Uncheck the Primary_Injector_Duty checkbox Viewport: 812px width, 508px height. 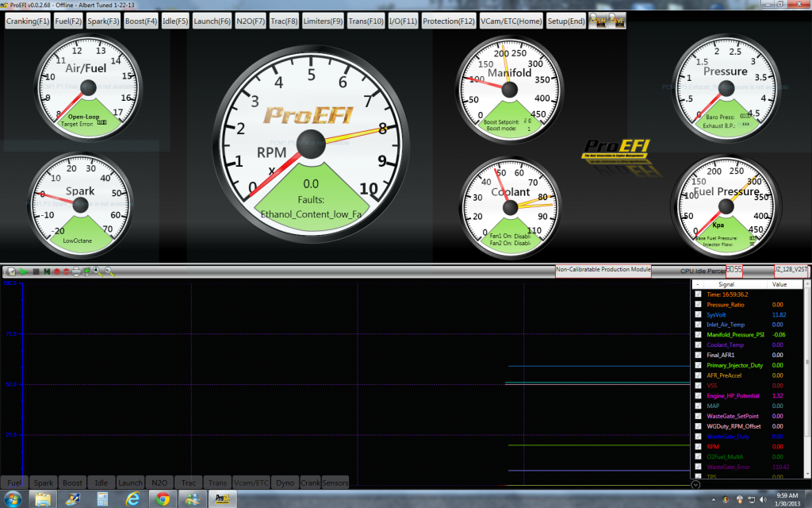tap(698, 365)
